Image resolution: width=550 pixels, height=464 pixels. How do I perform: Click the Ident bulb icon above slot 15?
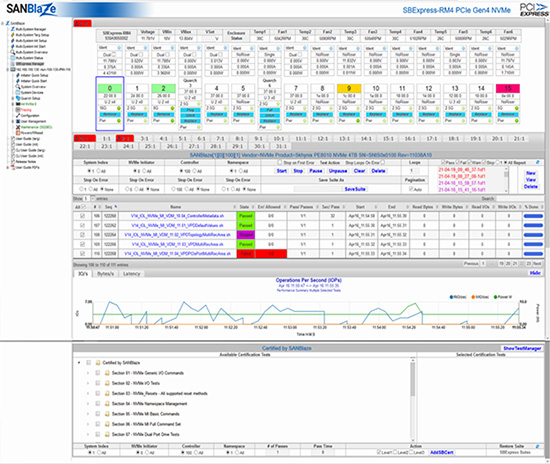[x=517, y=48]
